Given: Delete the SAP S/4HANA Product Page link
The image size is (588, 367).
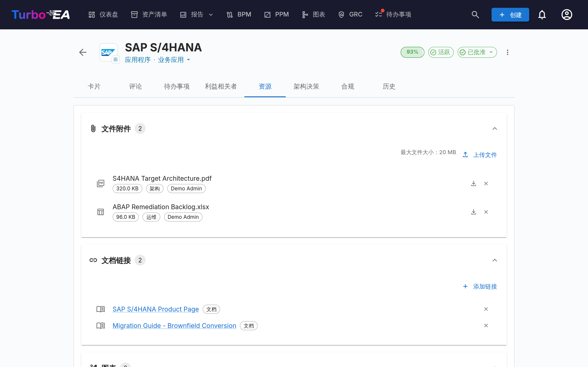Looking at the screenshot, I should pos(486,309).
